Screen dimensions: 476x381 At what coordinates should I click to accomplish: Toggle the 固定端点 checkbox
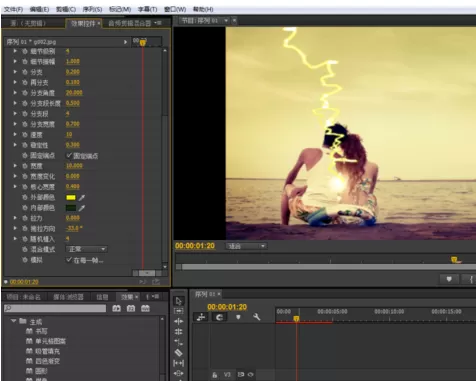pos(69,155)
